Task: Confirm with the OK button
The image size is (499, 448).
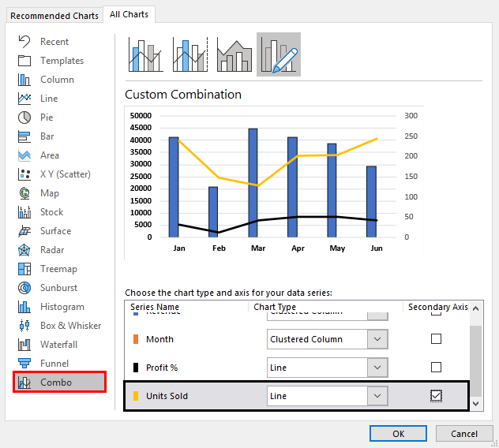Action: pos(398,434)
